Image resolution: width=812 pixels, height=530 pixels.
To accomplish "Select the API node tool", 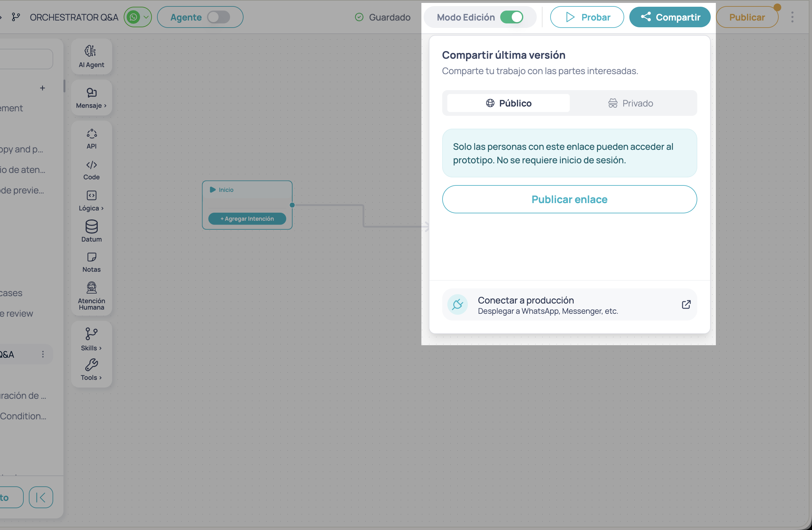I will (91, 138).
